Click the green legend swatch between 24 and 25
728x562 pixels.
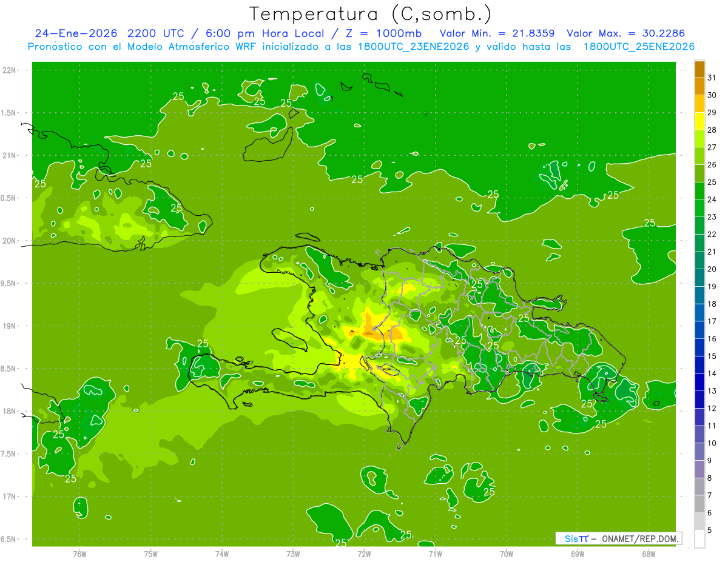coord(699,190)
